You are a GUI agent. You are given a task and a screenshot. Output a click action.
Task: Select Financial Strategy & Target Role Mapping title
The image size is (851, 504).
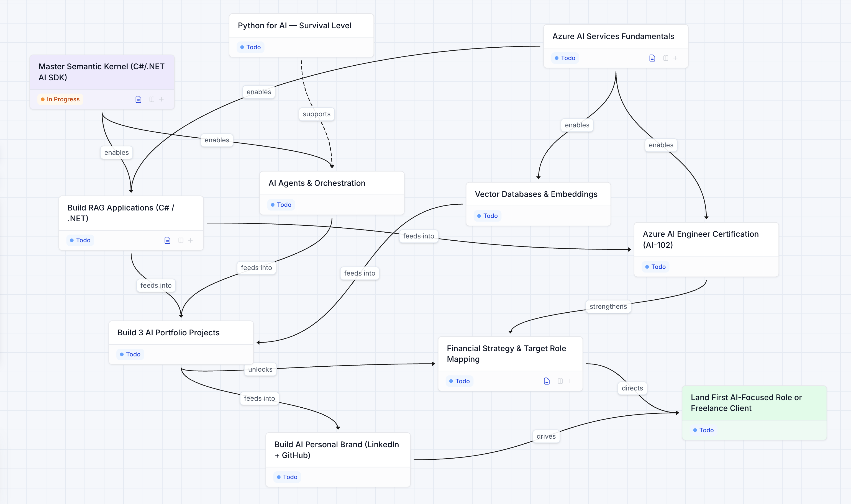506,354
